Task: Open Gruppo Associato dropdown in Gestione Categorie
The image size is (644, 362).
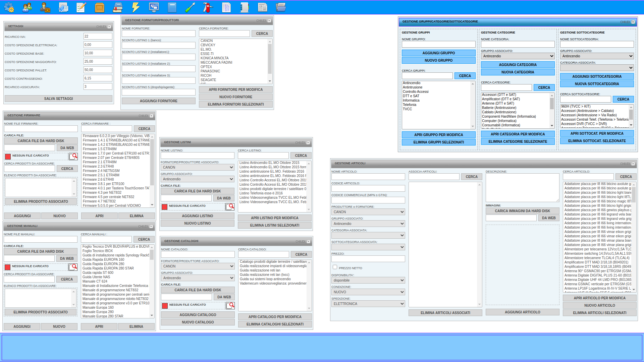Action: tap(518, 56)
